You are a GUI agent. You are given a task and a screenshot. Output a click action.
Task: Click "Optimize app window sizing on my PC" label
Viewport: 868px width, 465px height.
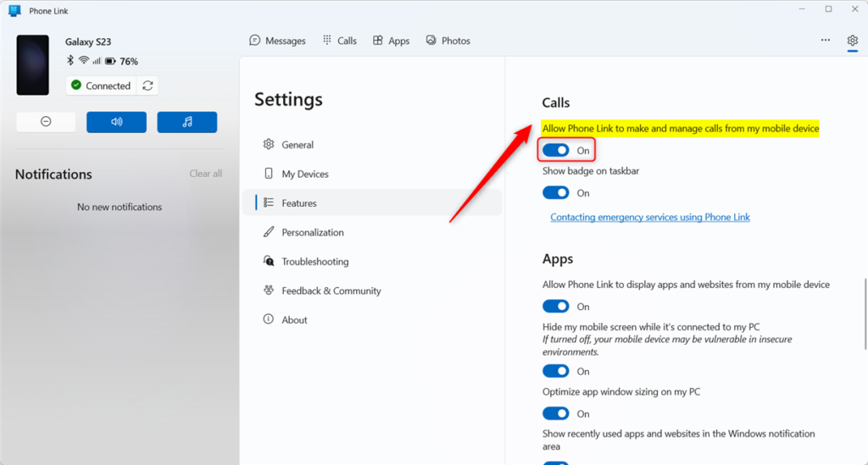(x=621, y=391)
